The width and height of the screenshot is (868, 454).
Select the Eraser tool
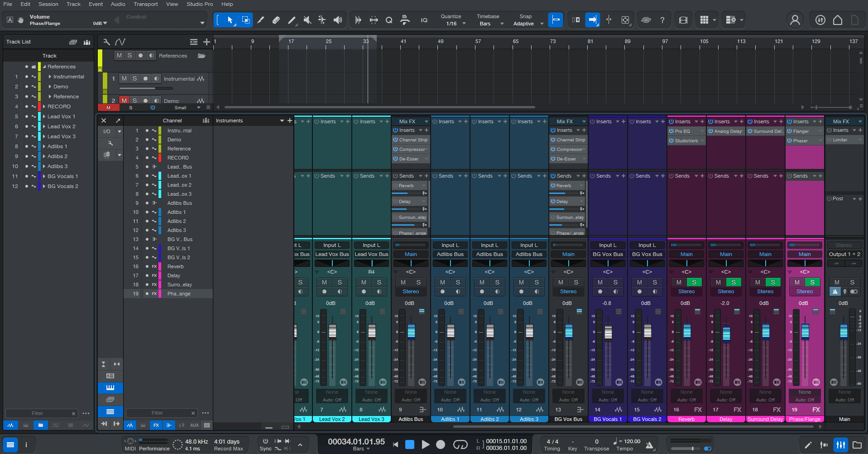(276, 20)
